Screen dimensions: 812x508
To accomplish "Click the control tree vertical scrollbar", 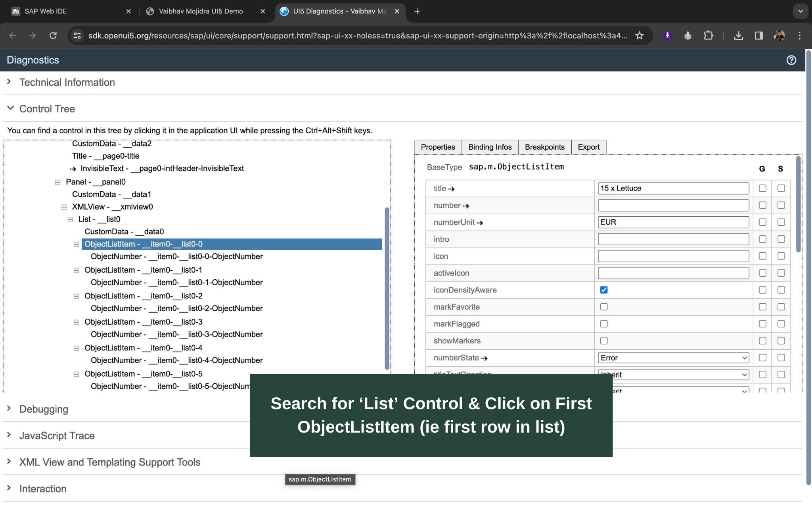I will [387, 288].
